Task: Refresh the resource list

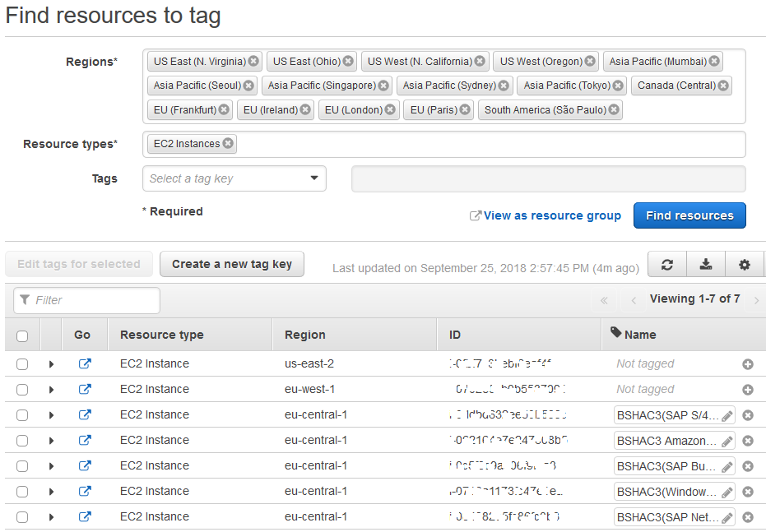Action: click(666, 264)
